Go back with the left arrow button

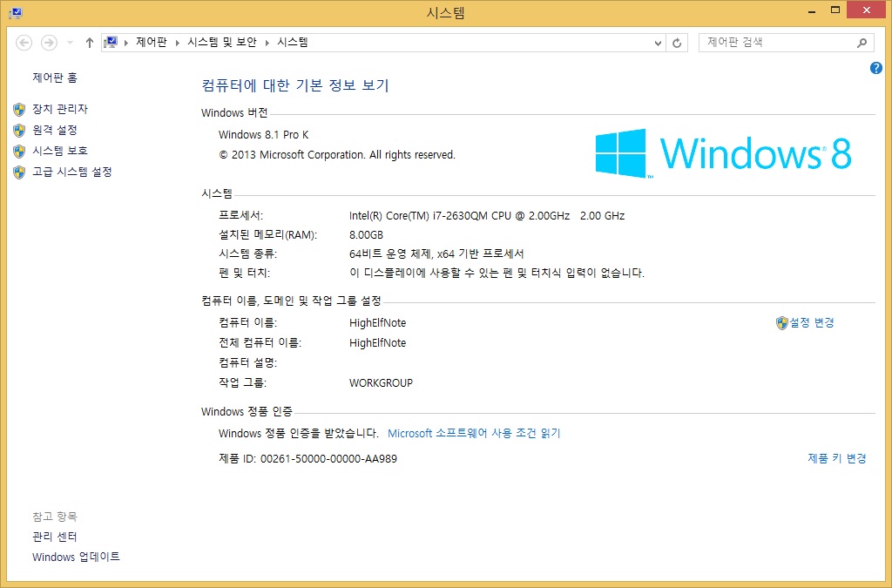(24, 43)
